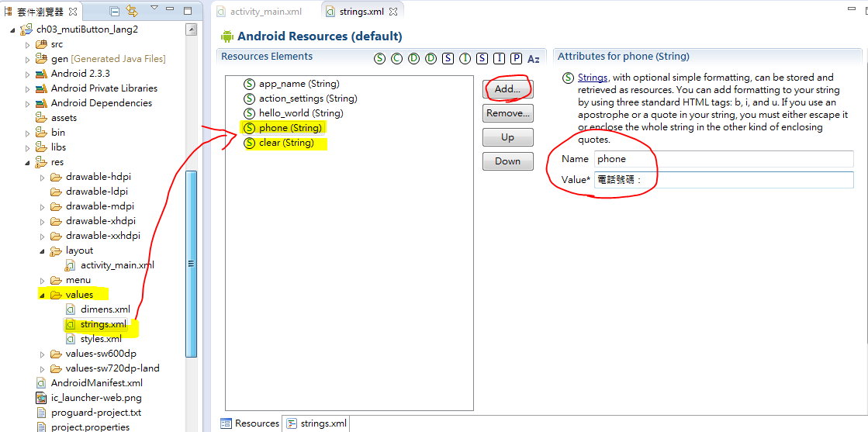Screen dimensions: 868x432
Task: Click the S icon beside Strings help link
Action: click(567, 78)
